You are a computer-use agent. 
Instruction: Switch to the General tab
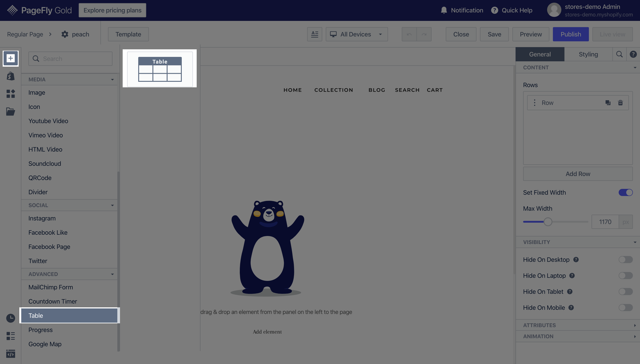pos(540,54)
